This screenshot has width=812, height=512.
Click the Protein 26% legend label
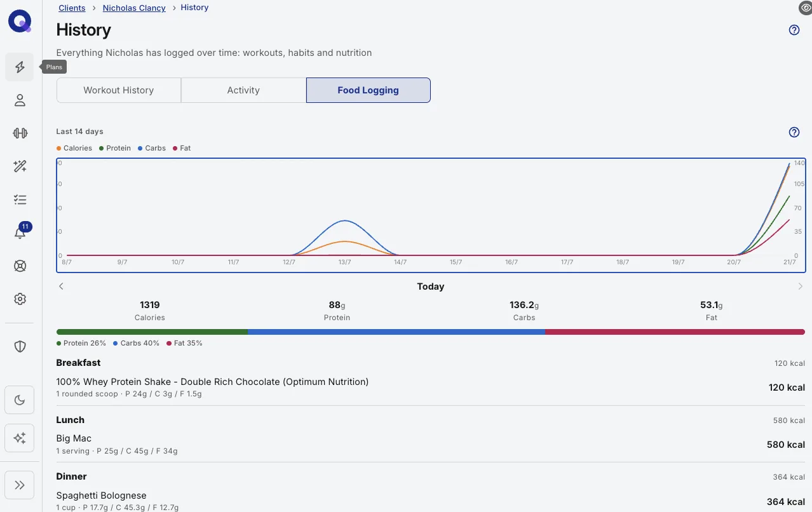coord(81,343)
